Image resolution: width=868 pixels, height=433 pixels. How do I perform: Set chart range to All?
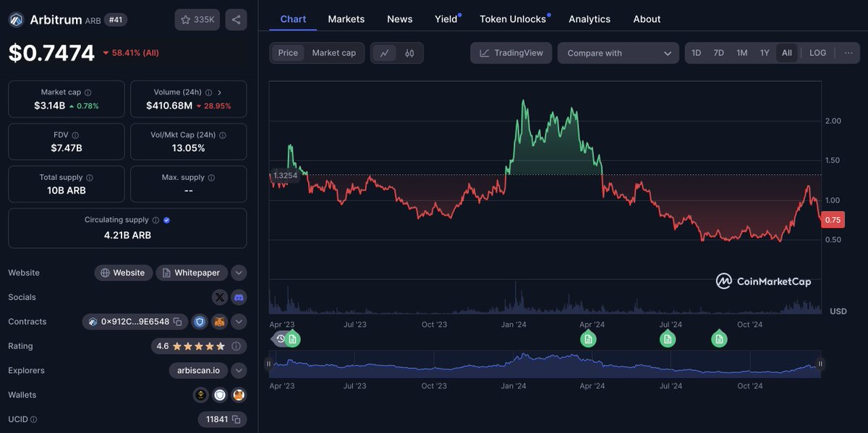pyautogui.click(x=786, y=53)
